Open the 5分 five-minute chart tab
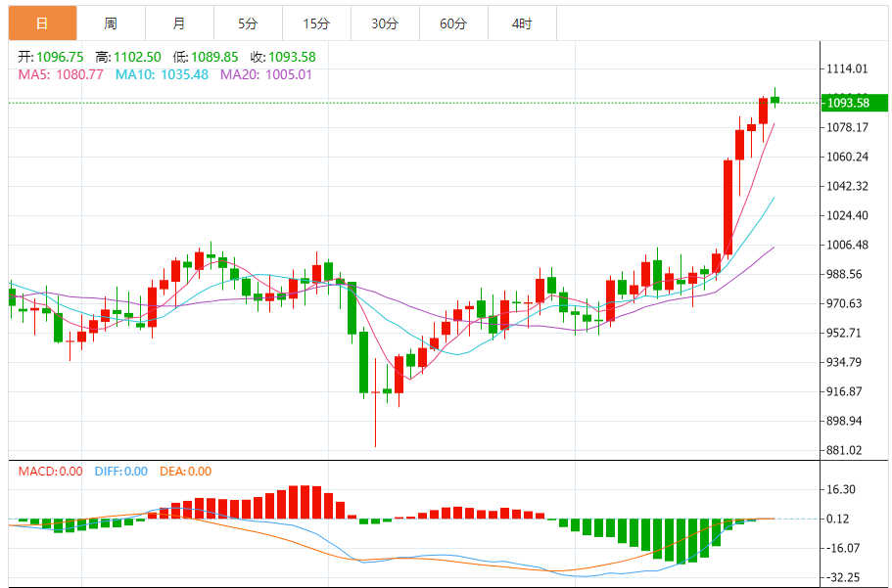892x588 pixels. 248,23
